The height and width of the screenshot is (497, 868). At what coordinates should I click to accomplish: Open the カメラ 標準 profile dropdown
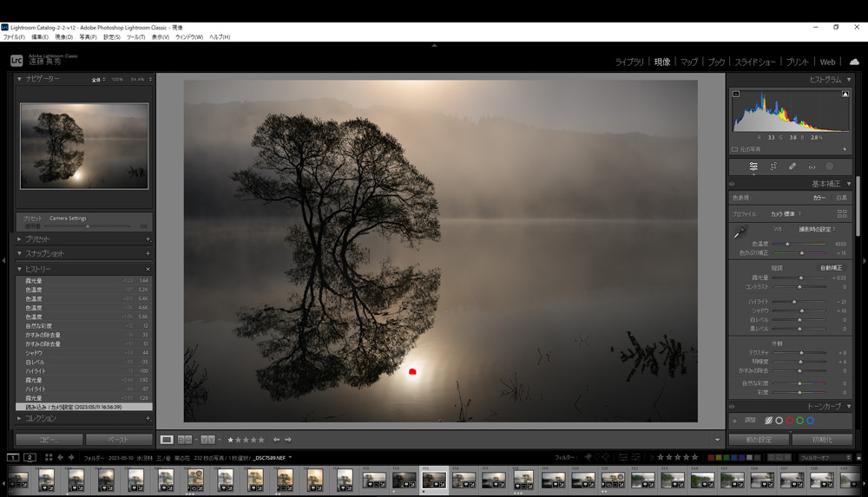point(786,213)
